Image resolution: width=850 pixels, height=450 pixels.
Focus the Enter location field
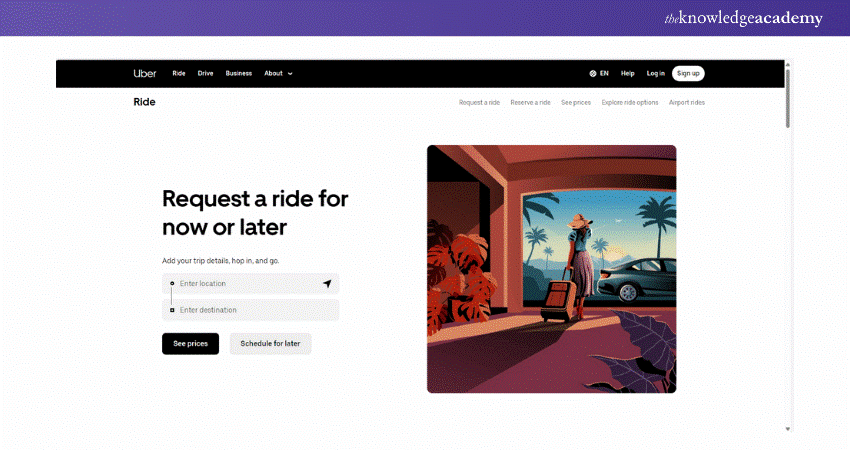[250, 284]
